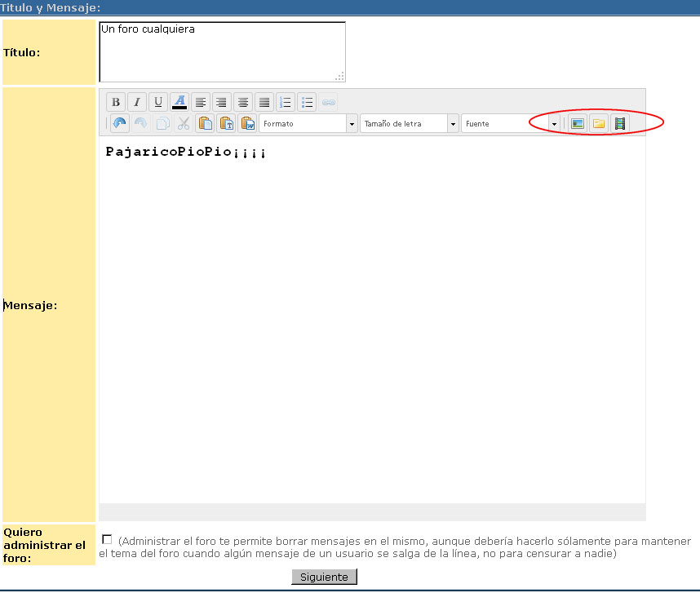Center-align the message text
Image resolution: width=700 pixels, height=593 pixels.
(x=243, y=102)
